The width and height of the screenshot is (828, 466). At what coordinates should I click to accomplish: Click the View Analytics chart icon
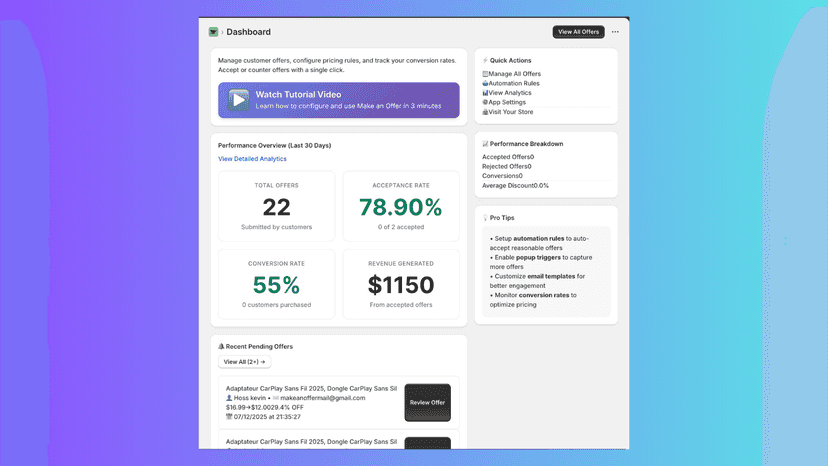tap(485, 93)
